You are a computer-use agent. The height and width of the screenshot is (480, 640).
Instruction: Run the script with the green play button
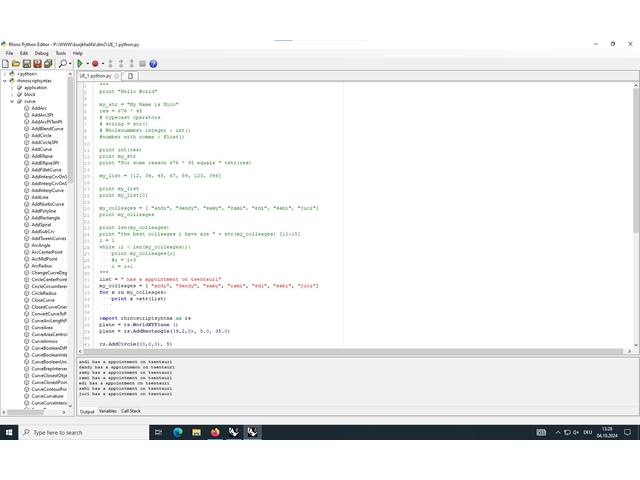coord(80,64)
